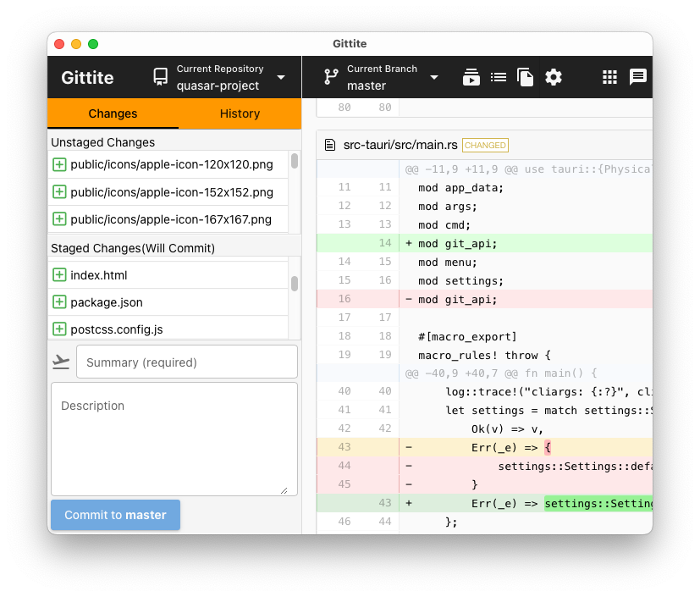Click the file icon beside src-tauri/src/main.rs

pyautogui.click(x=330, y=145)
